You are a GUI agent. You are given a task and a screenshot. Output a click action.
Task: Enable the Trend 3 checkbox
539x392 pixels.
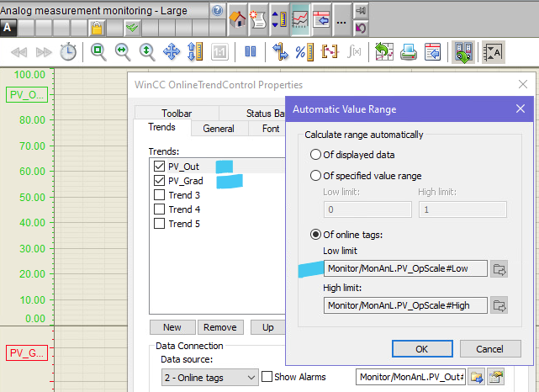click(x=159, y=195)
